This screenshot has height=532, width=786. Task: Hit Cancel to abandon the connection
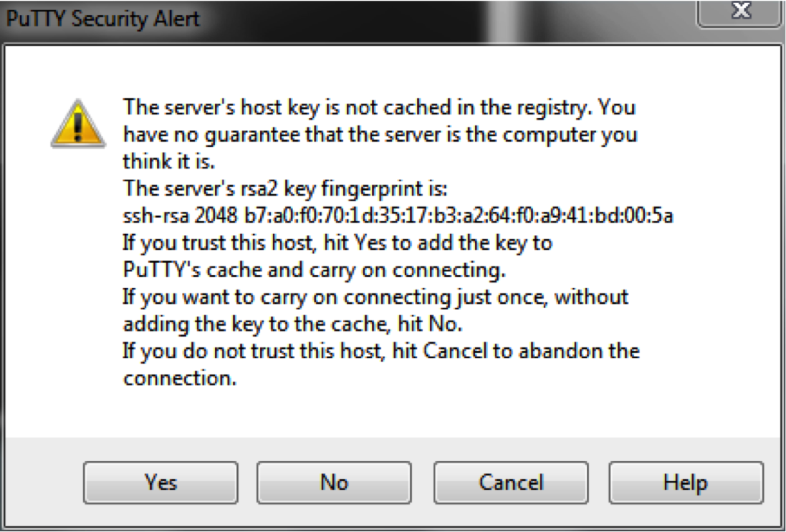click(x=511, y=483)
